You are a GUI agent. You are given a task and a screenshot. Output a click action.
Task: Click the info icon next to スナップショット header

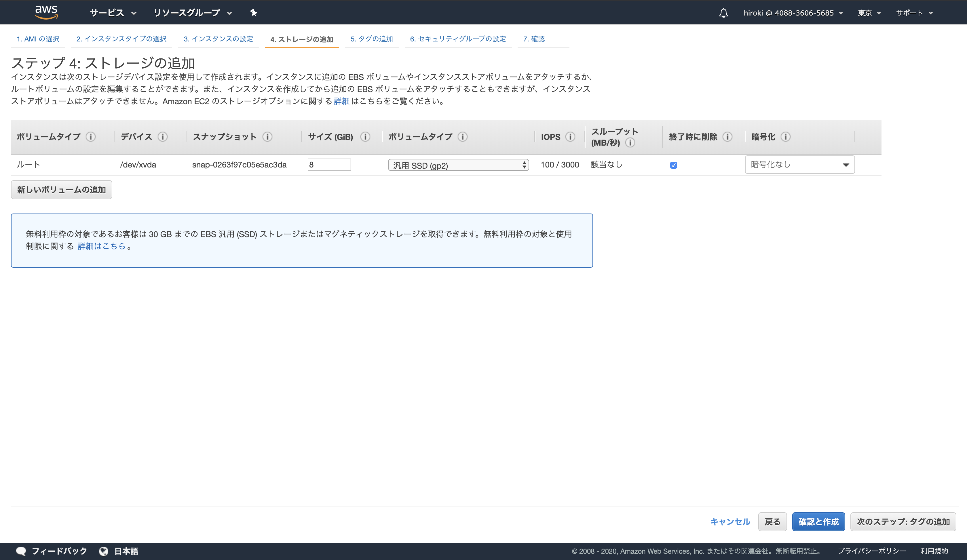(267, 137)
